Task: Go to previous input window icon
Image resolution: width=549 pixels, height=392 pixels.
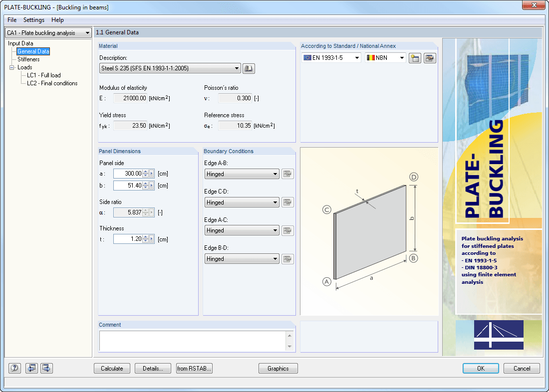Action: (31, 368)
